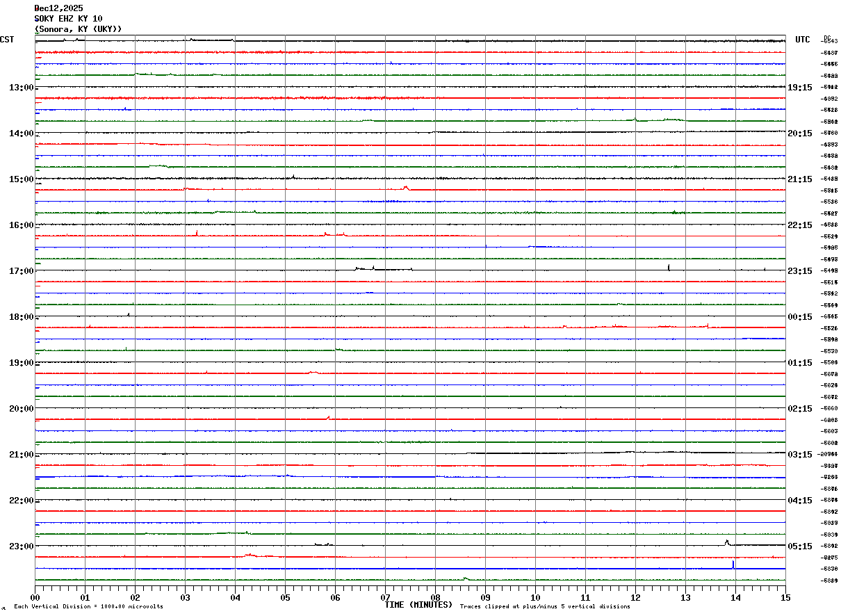This screenshot has height=616, width=841.
Task: Click the 01 minute axis tick label
Action: 85,597
